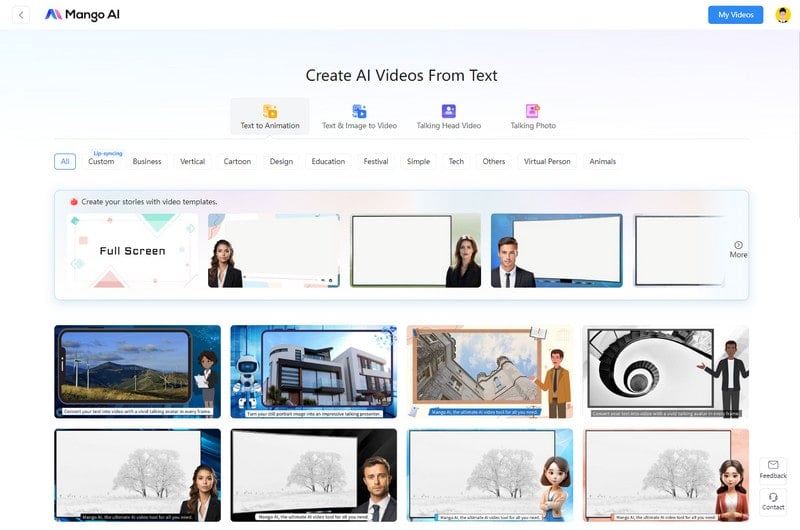
Task: Open the Talking Head Video tab
Action: [448, 116]
